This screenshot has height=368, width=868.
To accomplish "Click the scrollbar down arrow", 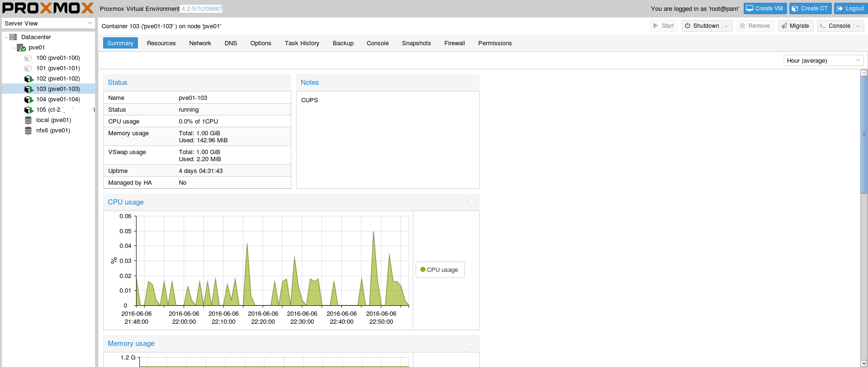I will tap(864, 363).
